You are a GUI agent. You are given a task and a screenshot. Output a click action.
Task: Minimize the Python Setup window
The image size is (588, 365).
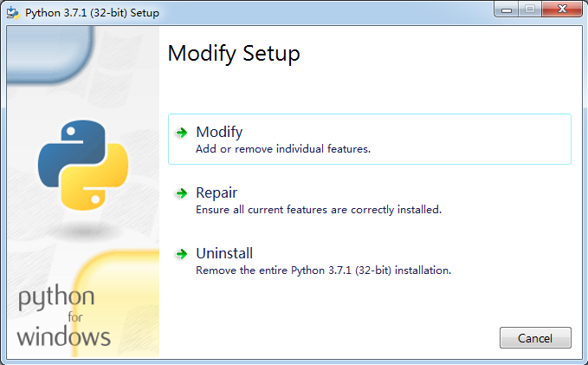(x=506, y=10)
